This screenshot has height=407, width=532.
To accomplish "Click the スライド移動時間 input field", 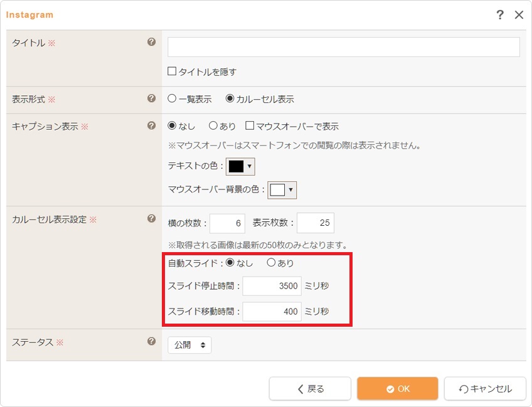I will pyautogui.click(x=272, y=311).
